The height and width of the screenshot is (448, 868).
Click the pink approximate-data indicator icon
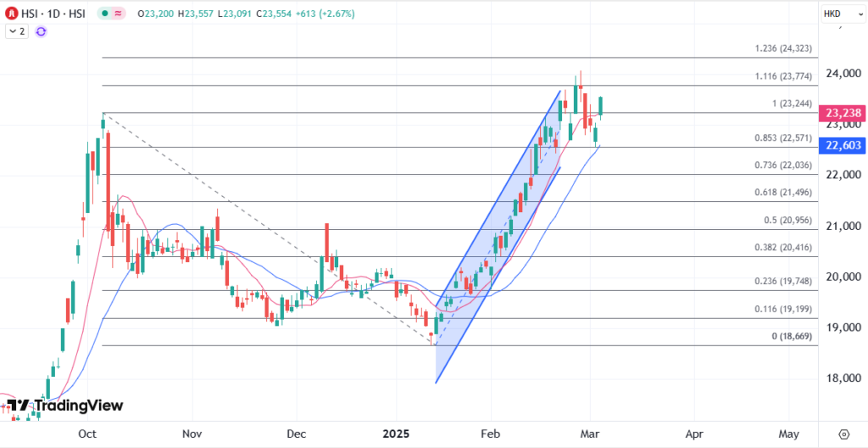pos(119,14)
